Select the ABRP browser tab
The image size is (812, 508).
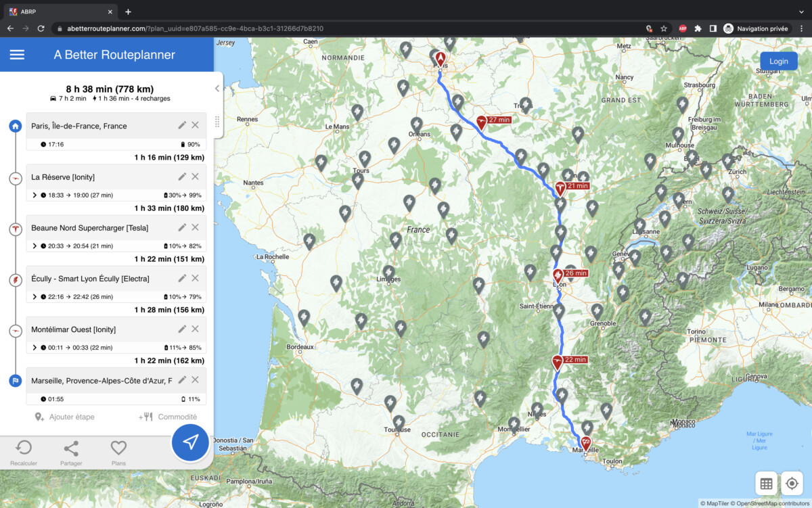tap(60, 11)
